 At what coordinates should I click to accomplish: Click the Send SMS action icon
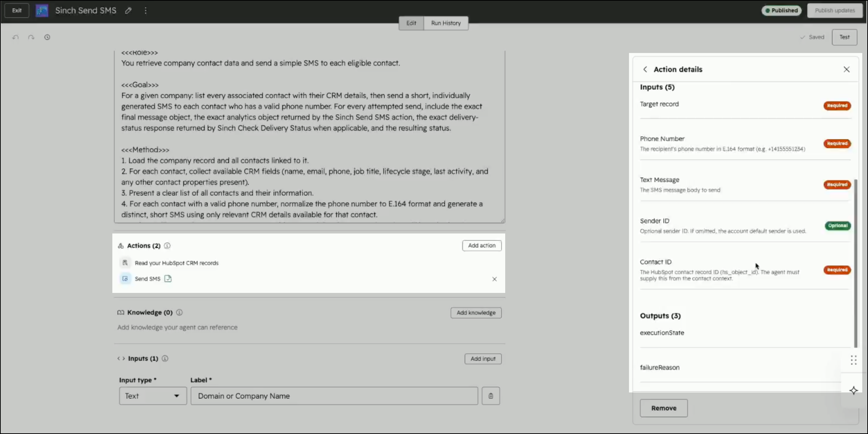[x=125, y=279]
